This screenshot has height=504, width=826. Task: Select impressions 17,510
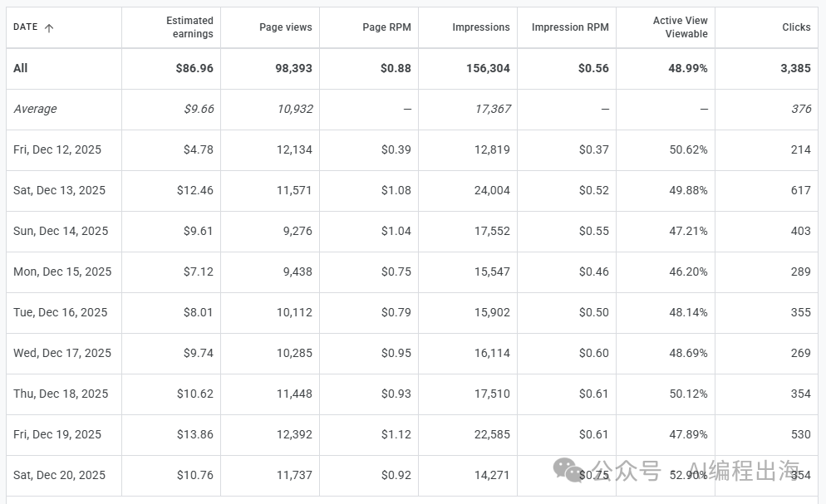click(x=492, y=394)
